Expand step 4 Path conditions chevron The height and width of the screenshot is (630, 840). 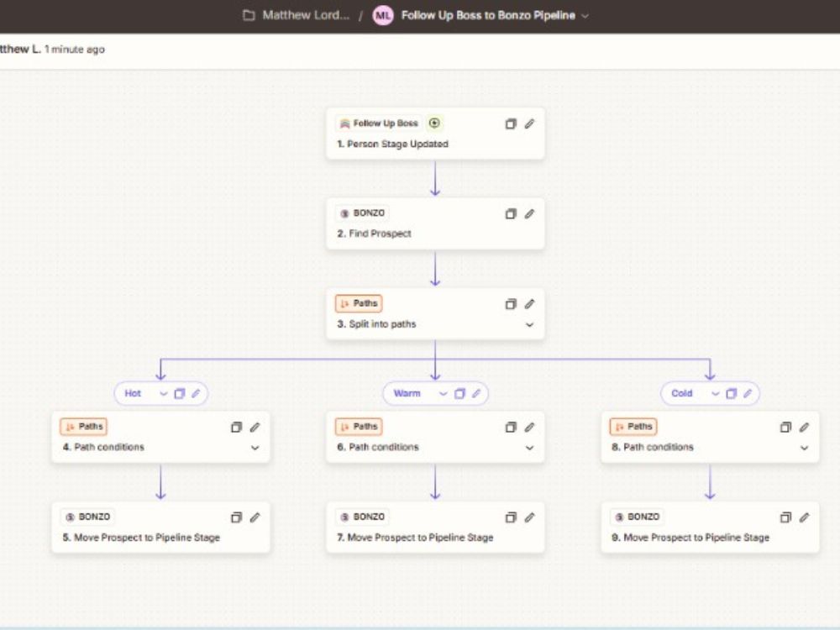(255, 448)
